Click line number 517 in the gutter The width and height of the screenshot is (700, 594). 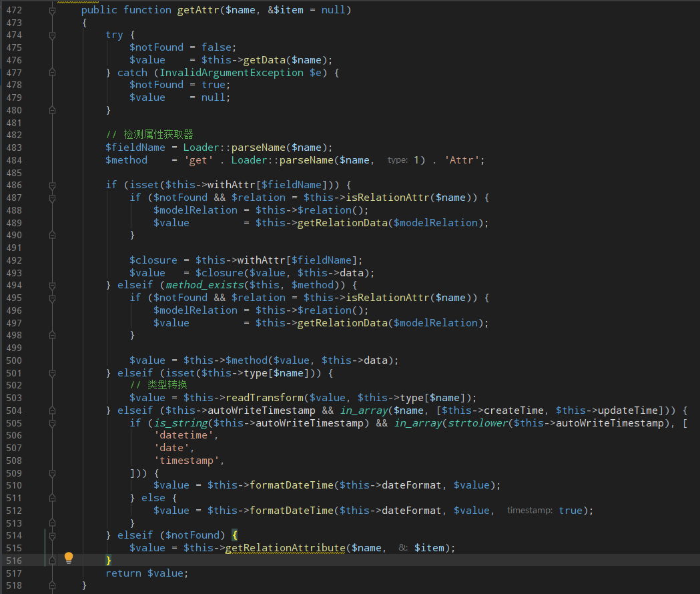pos(14,573)
